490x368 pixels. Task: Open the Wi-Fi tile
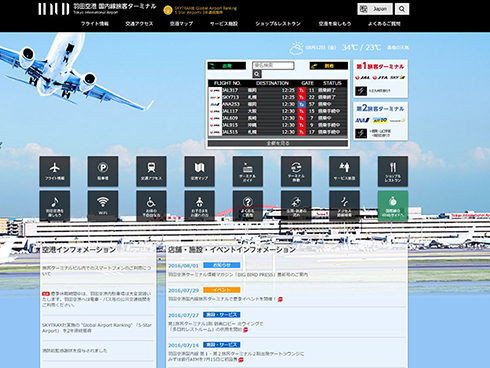[103, 206]
